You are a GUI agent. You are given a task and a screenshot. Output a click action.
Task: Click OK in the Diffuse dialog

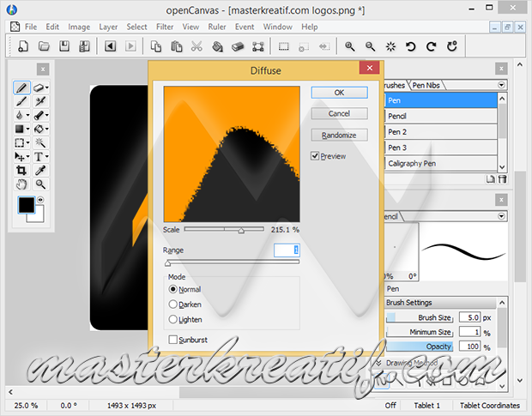coord(339,93)
